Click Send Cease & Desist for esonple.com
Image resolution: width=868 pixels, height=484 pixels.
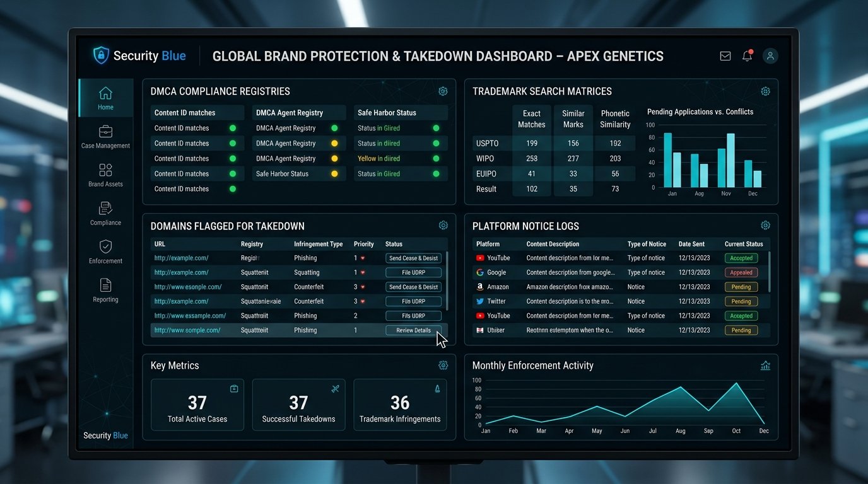[413, 287]
